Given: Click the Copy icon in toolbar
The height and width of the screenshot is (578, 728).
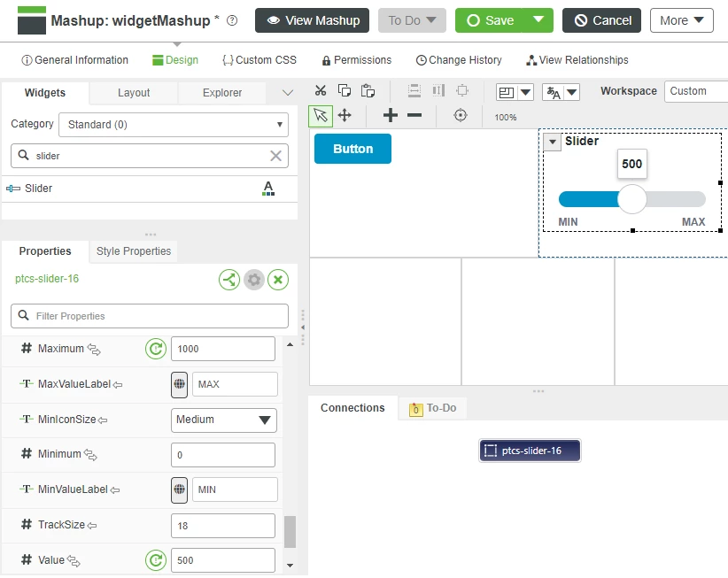Looking at the screenshot, I should [x=344, y=90].
